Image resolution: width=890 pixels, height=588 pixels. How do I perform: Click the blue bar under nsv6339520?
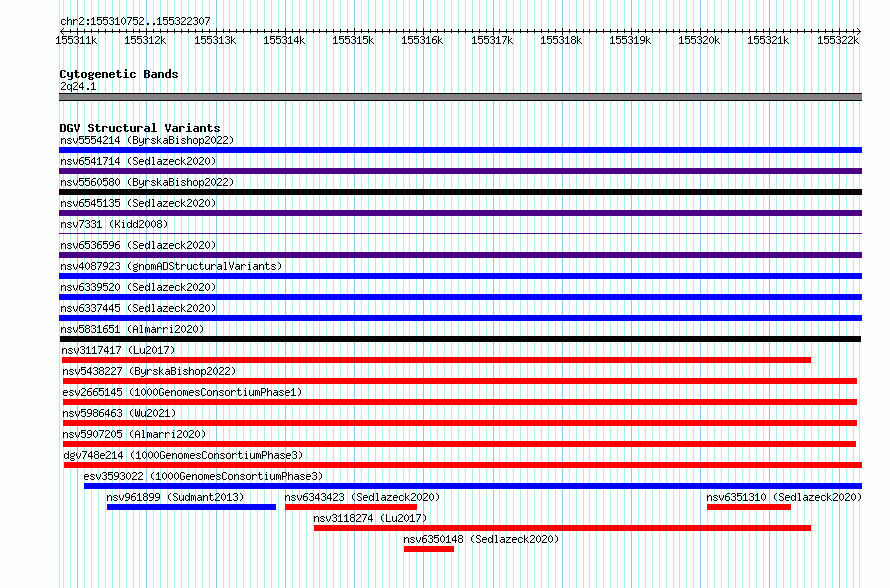click(460, 297)
